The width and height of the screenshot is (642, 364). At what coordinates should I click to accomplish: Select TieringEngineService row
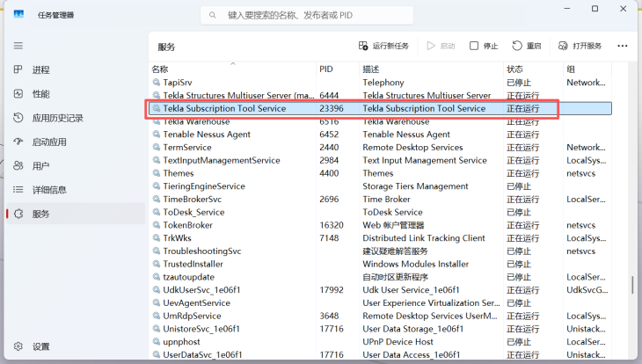(x=380, y=186)
